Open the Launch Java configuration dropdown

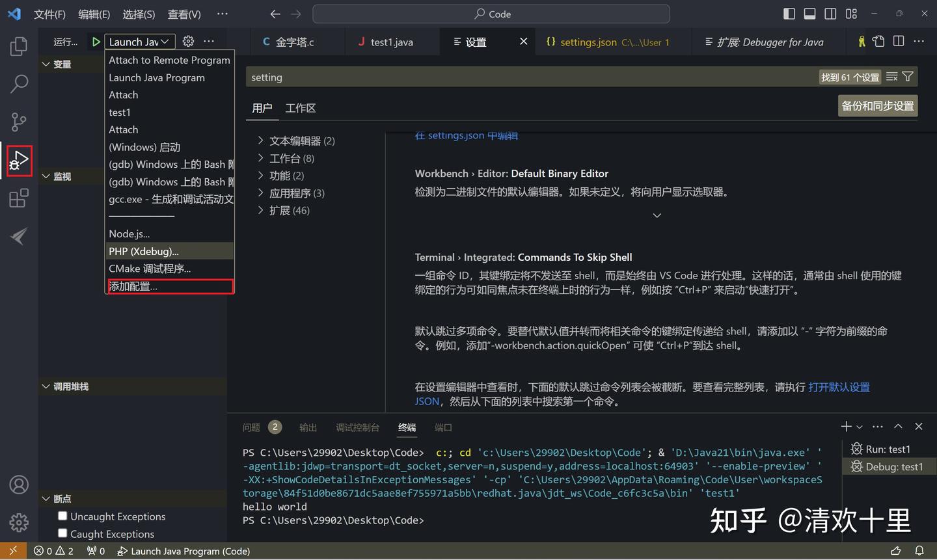pyautogui.click(x=139, y=41)
